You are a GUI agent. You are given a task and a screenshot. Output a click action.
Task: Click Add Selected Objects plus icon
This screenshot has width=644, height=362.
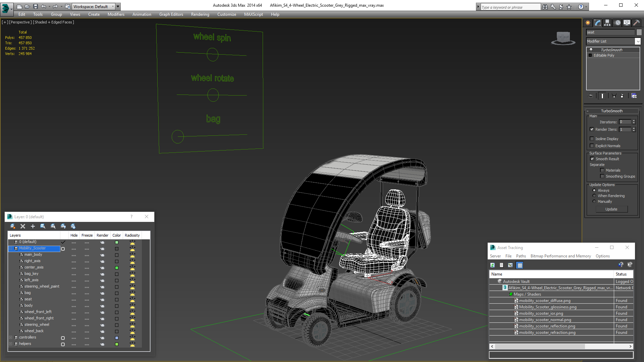[x=33, y=226]
